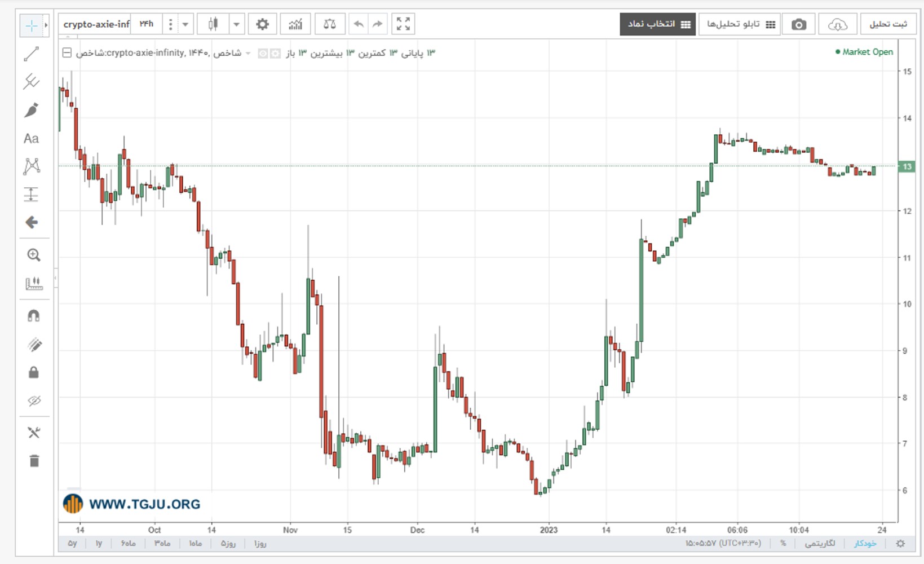Viewport: 924px width, 564px height.
Task: Toggle magnet mode
Action: coord(33,316)
